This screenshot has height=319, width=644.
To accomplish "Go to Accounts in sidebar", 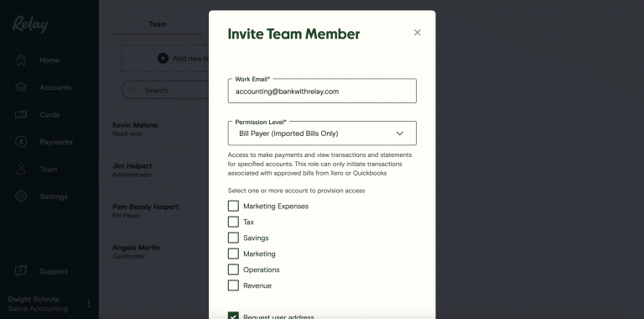I will 55,87.
